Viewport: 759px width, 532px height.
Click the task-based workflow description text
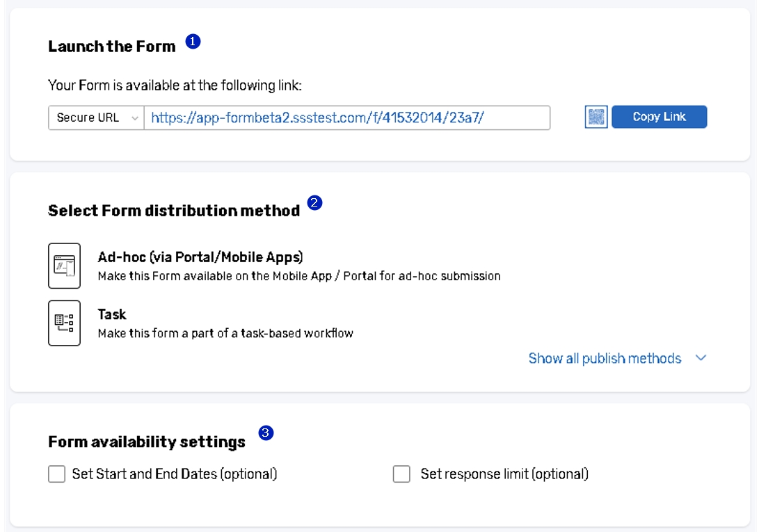coord(225,333)
